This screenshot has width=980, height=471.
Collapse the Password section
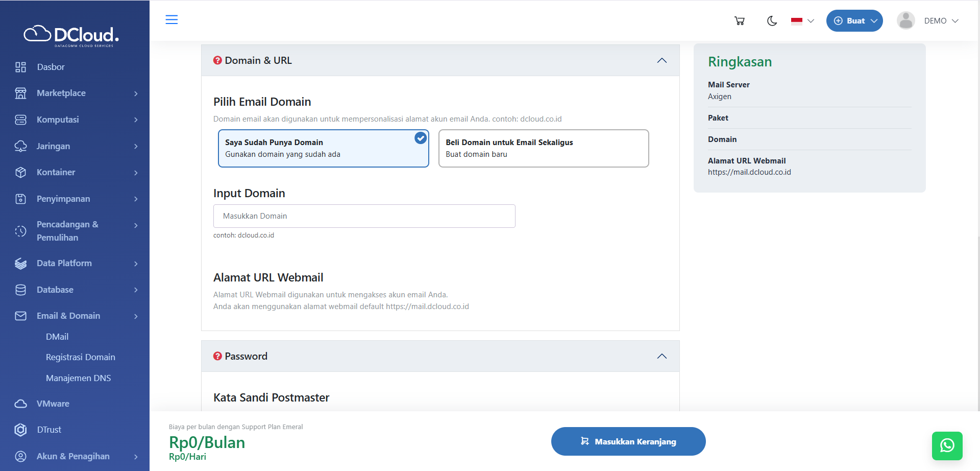661,356
